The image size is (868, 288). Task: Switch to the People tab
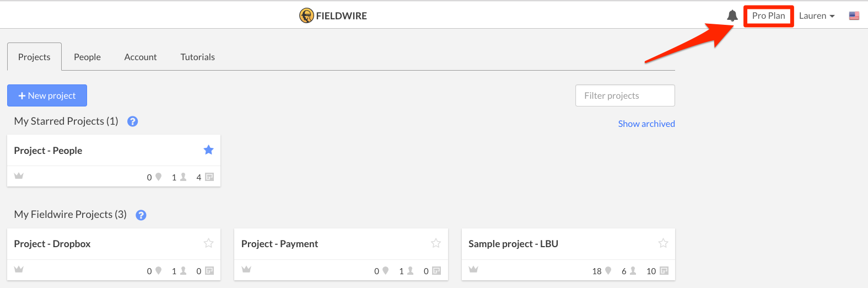pyautogui.click(x=87, y=57)
